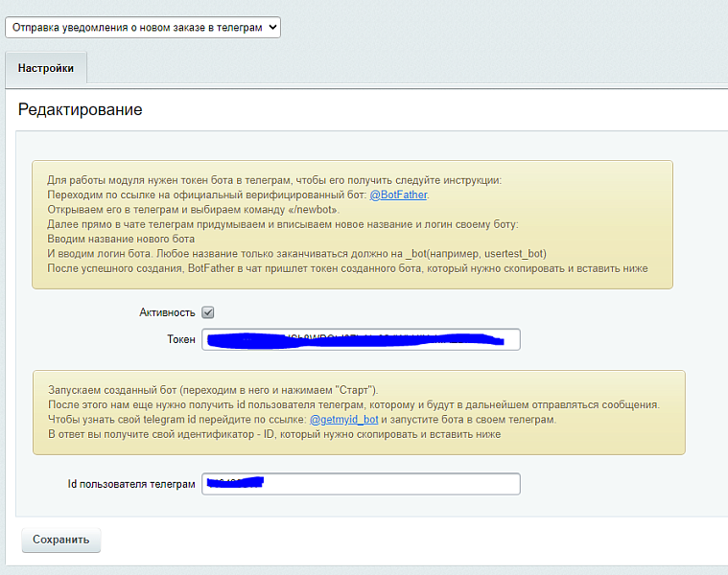The image size is (728, 575).
Task: Click the dropdown arrow of the Telegram notification selector
Action: point(273,28)
